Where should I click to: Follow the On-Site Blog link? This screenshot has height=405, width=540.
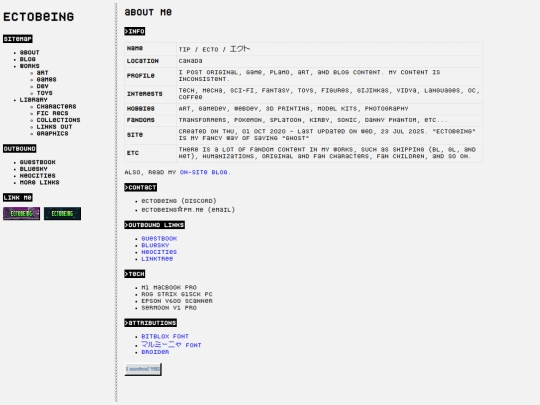[x=204, y=172]
